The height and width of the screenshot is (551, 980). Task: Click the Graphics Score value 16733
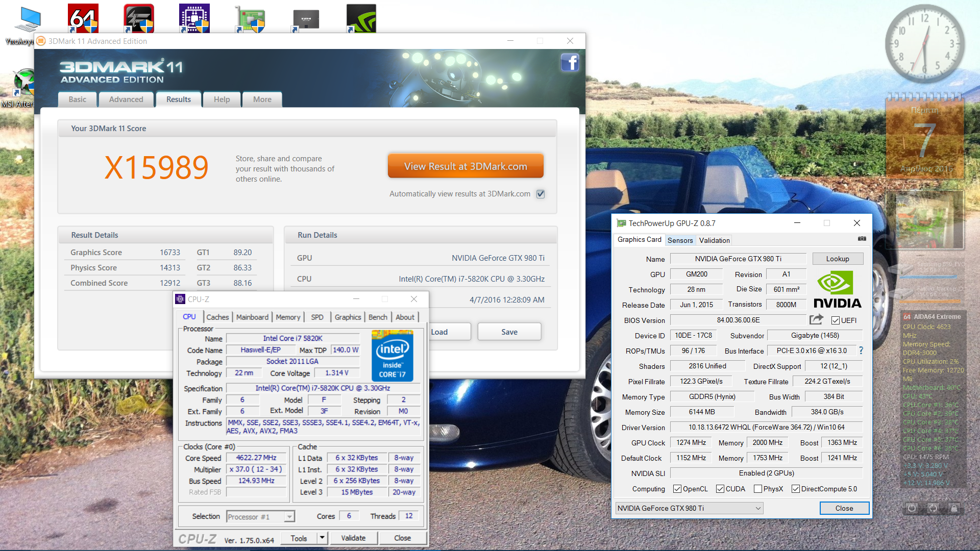pos(169,252)
